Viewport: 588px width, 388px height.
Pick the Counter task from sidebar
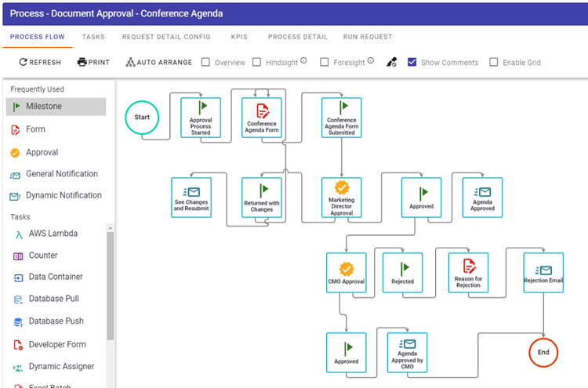pyautogui.click(x=43, y=256)
